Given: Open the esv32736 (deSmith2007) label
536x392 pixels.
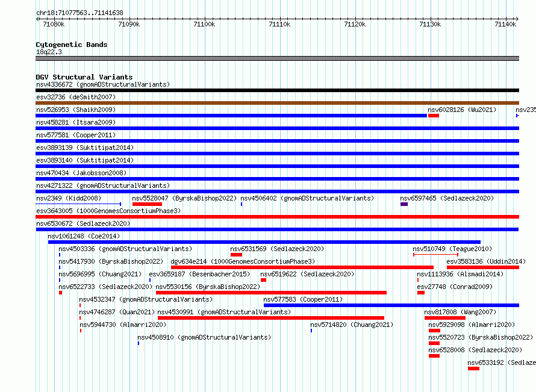Looking at the screenshot, I should point(76,97).
